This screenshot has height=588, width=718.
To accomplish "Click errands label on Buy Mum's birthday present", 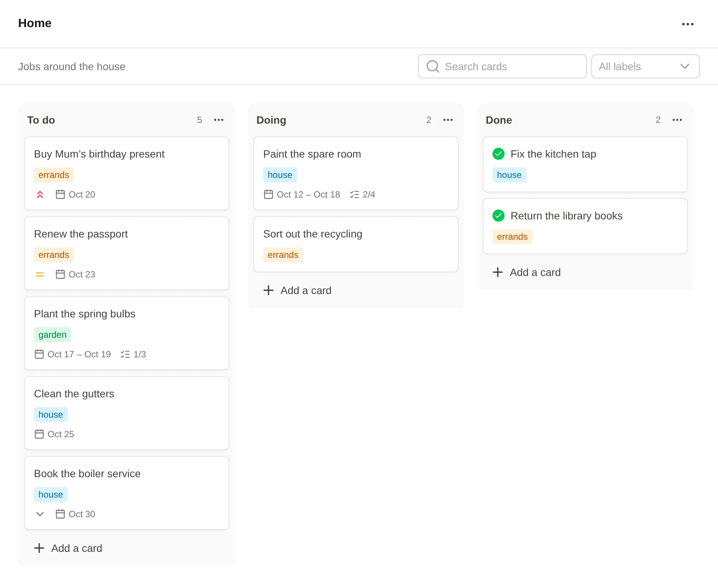I will point(54,175).
